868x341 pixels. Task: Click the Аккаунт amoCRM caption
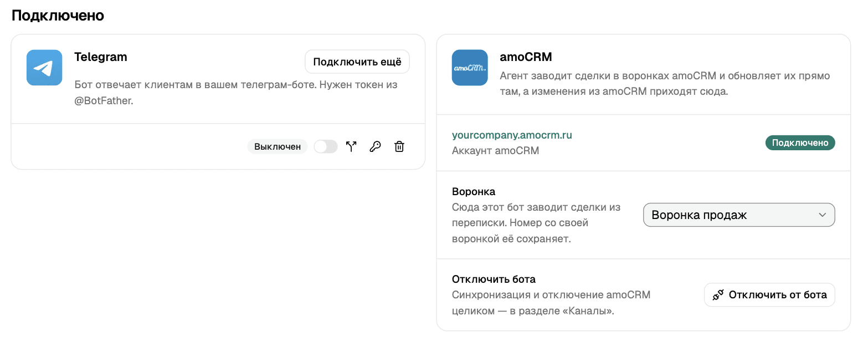495,150
